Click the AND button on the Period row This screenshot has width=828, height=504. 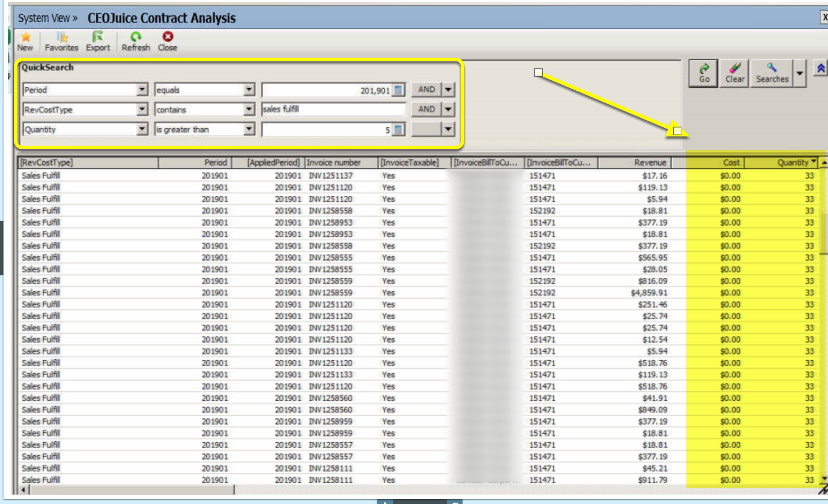click(x=427, y=90)
